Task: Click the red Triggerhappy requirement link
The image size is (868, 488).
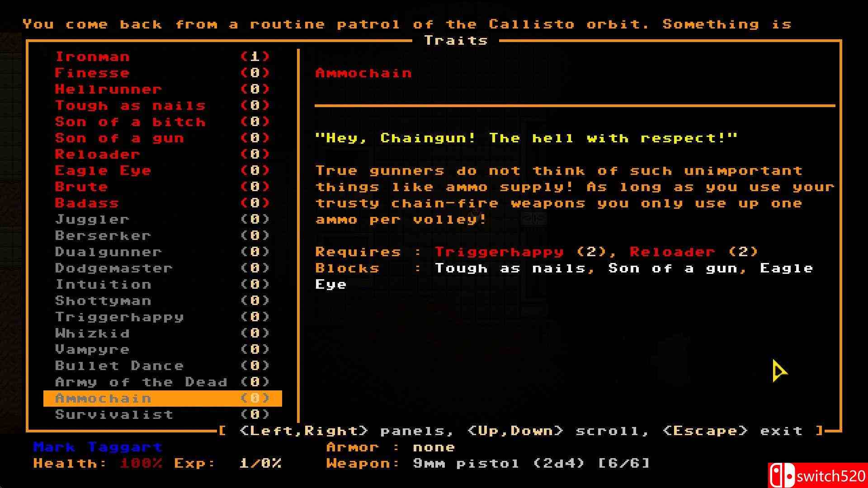Action: (x=499, y=252)
